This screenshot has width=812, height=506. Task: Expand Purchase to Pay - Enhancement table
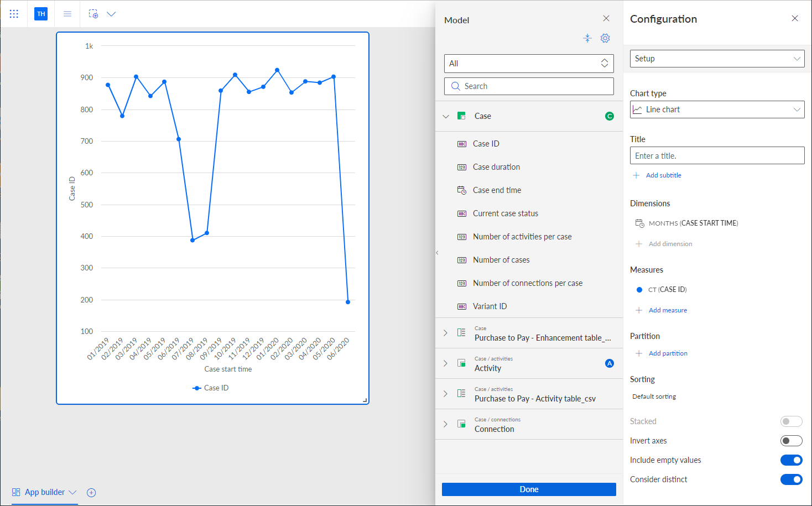coord(445,333)
